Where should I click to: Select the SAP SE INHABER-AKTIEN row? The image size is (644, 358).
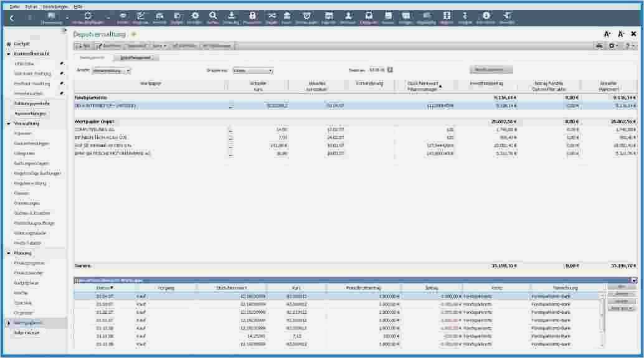click(355, 146)
